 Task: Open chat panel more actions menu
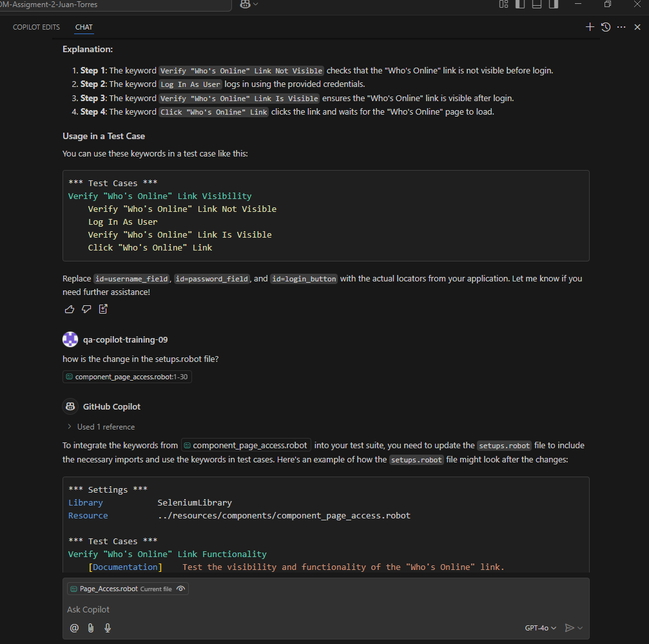click(621, 27)
